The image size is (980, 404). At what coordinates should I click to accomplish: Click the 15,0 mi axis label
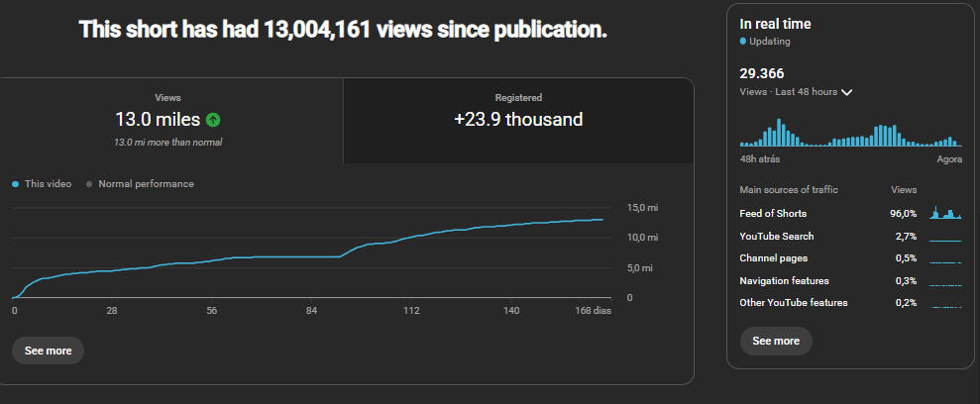click(x=642, y=207)
